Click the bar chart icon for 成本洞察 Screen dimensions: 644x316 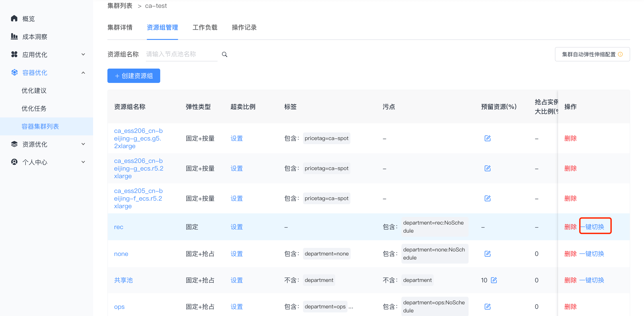coord(14,36)
